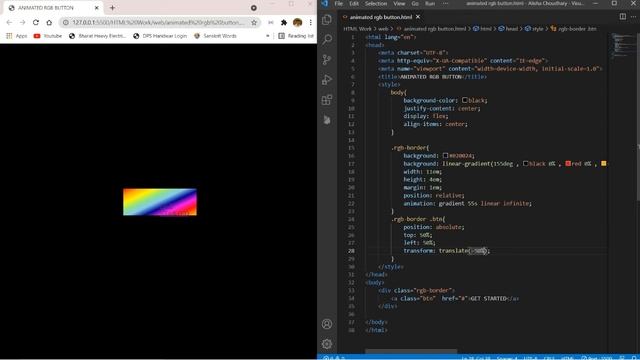Click the 'animation: gradient' code line
The width and height of the screenshot is (640, 360).
pos(467,203)
